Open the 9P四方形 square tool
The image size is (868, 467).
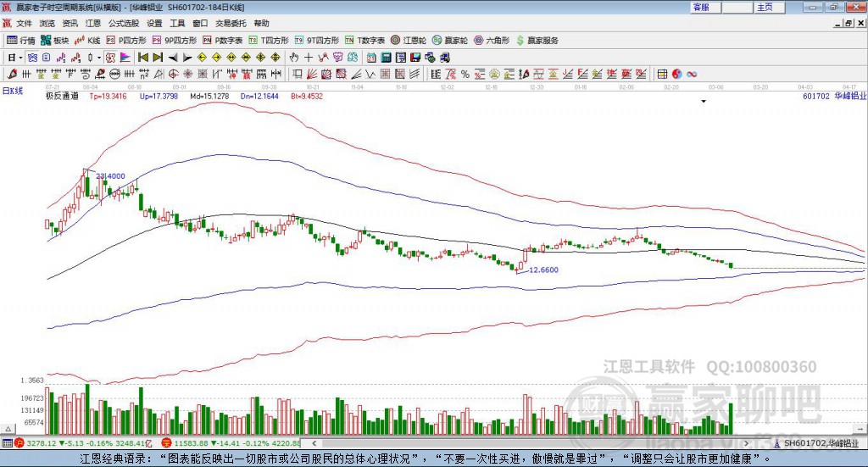click(175, 41)
